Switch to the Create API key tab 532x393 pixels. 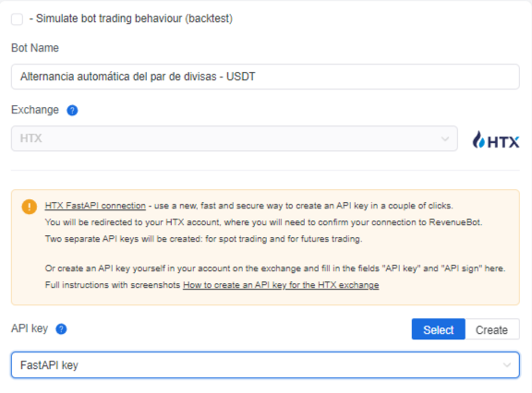[492, 329]
